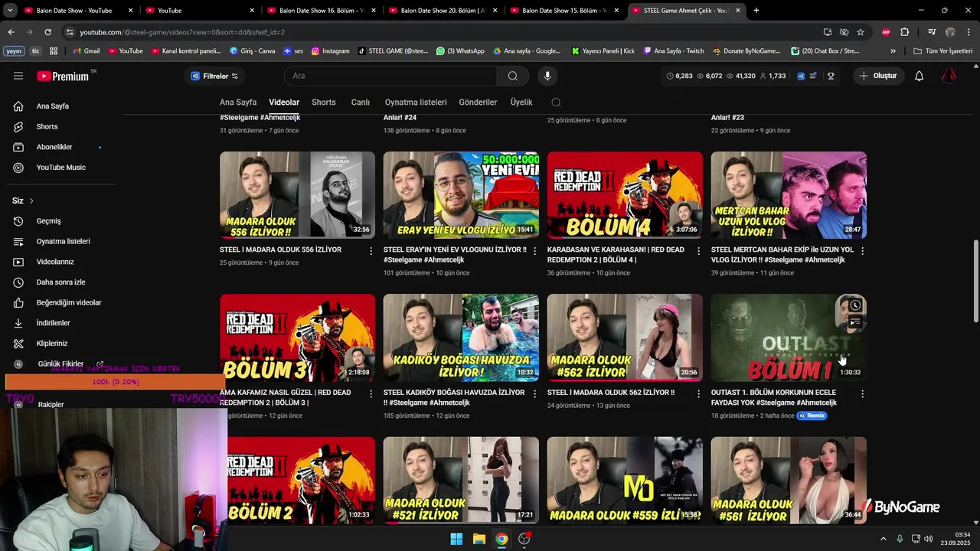
Task: Open options menu for ERAY'IN YENİ EV VLOGUNU video
Action: click(x=534, y=250)
